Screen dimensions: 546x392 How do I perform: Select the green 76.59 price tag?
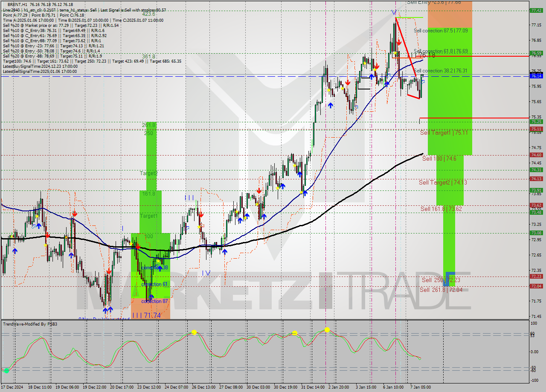coord(536,53)
